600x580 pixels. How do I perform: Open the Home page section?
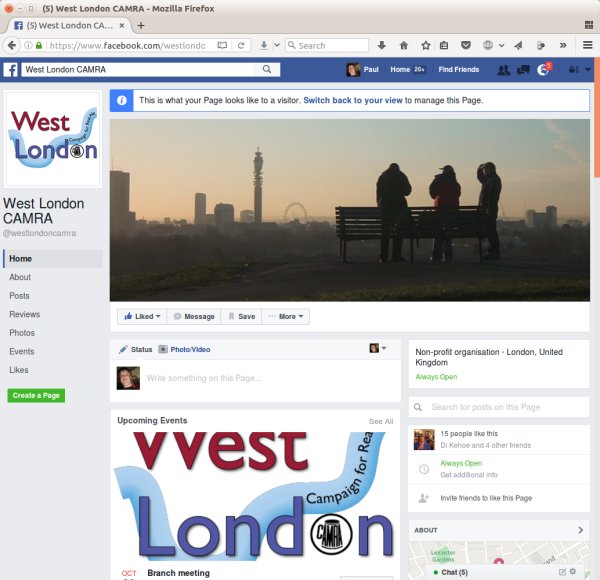[53, 259]
